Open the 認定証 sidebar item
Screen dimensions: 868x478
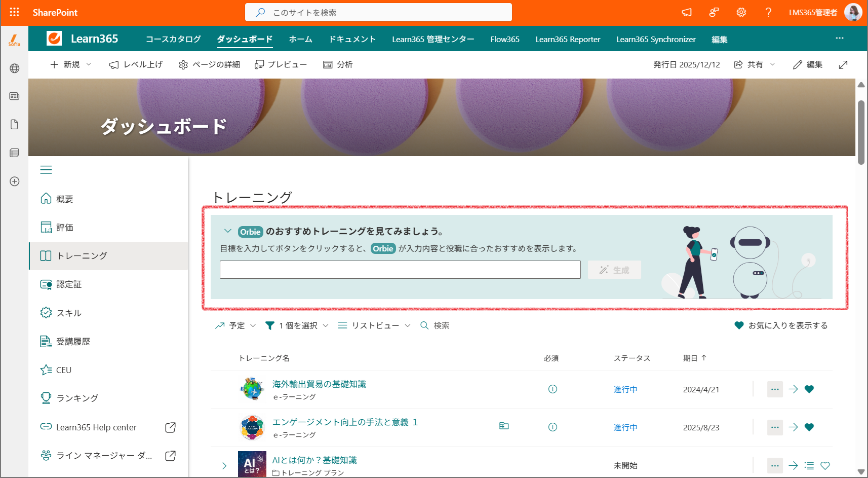(x=108, y=284)
